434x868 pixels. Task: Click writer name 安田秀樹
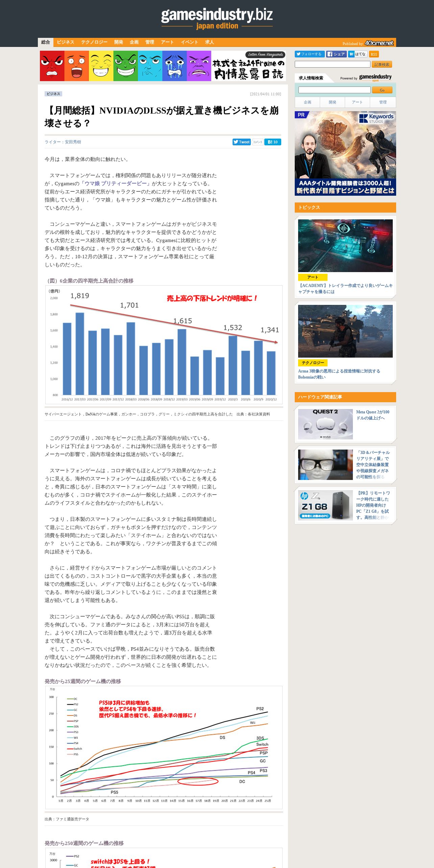tap(73, 142)
